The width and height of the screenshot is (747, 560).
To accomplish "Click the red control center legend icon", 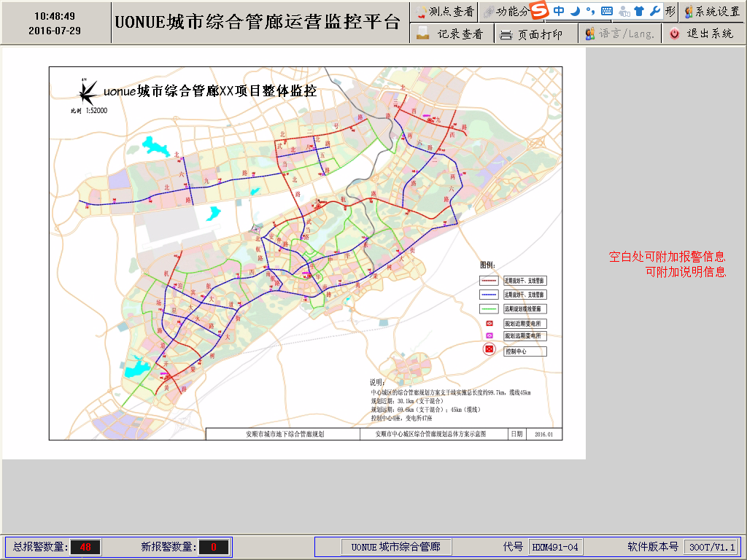I will pyautogui.click(x=489, y=351).
